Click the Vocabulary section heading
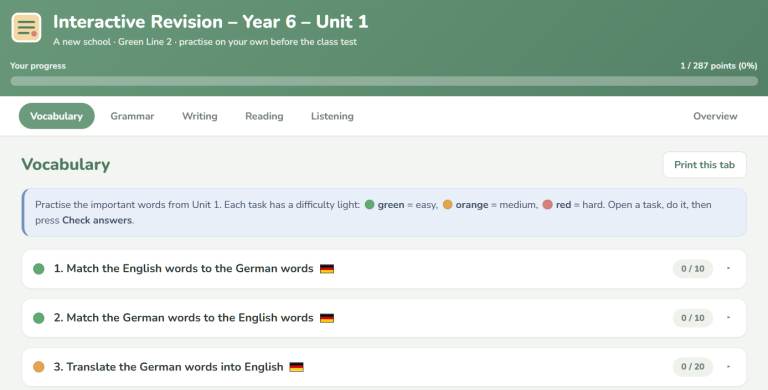768x390 pixels. pyautogui.click(x=66, y=164)
